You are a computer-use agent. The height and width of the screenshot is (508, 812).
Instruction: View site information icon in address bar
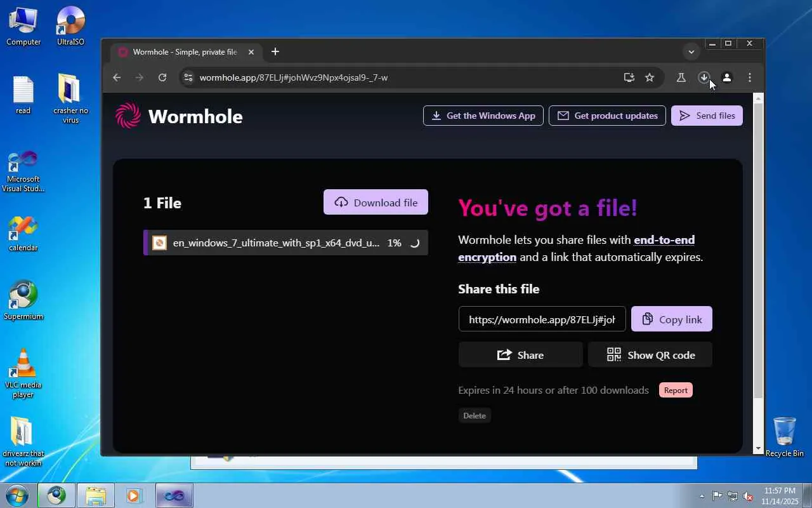pyautogui.click(x=188, y=77)
